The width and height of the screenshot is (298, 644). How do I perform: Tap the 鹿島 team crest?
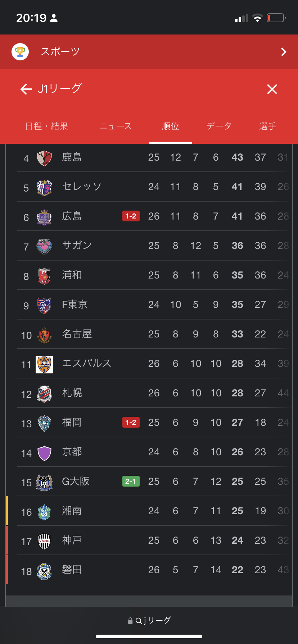pos(44,158)
